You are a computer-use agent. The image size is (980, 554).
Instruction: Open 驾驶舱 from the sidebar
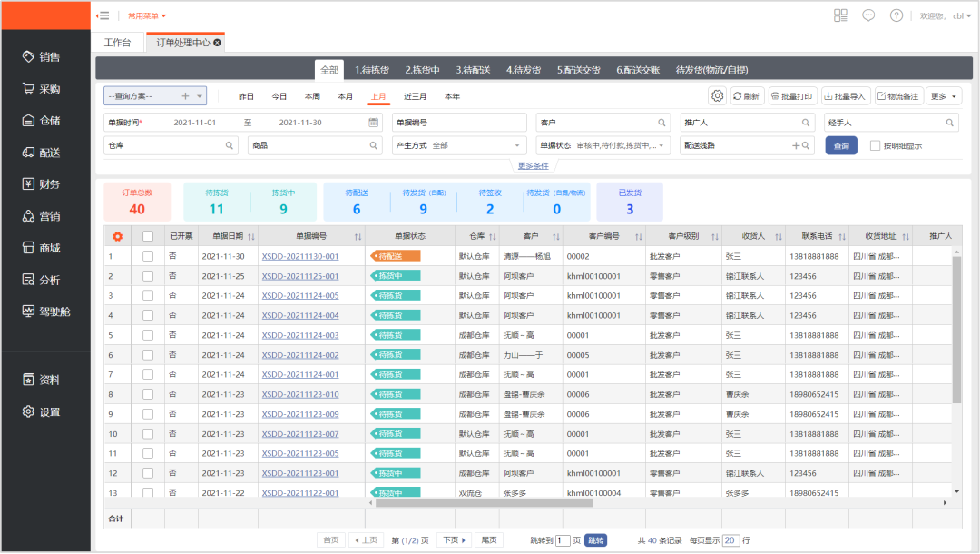point(45,312)
